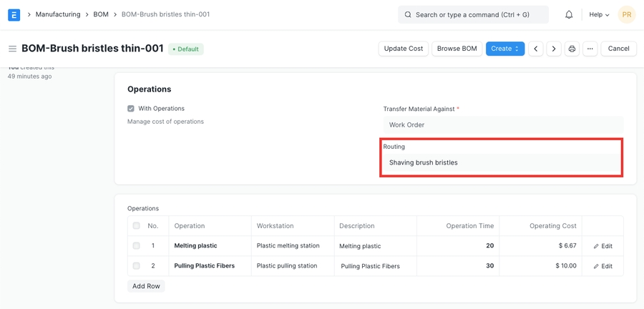Click the ERPNext home logo icon

click(x=14, y=14)
